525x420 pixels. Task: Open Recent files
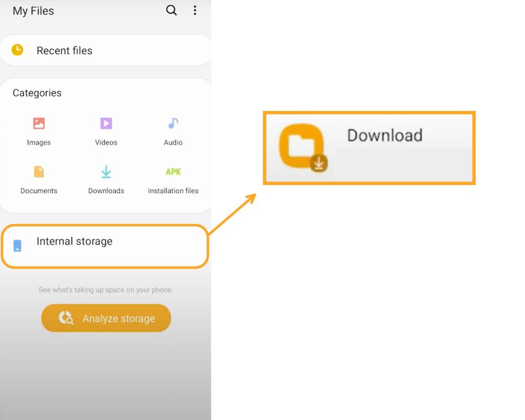(x=64, y=50)
